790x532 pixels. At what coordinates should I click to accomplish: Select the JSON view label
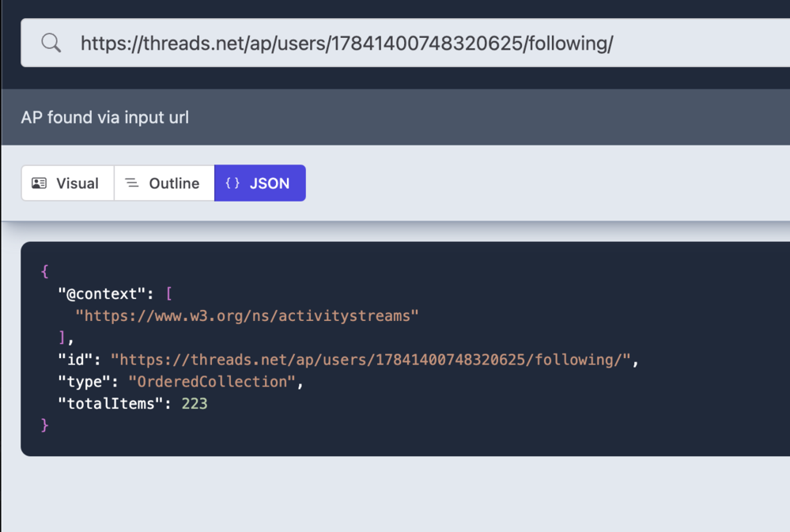[x=270, y=183]
